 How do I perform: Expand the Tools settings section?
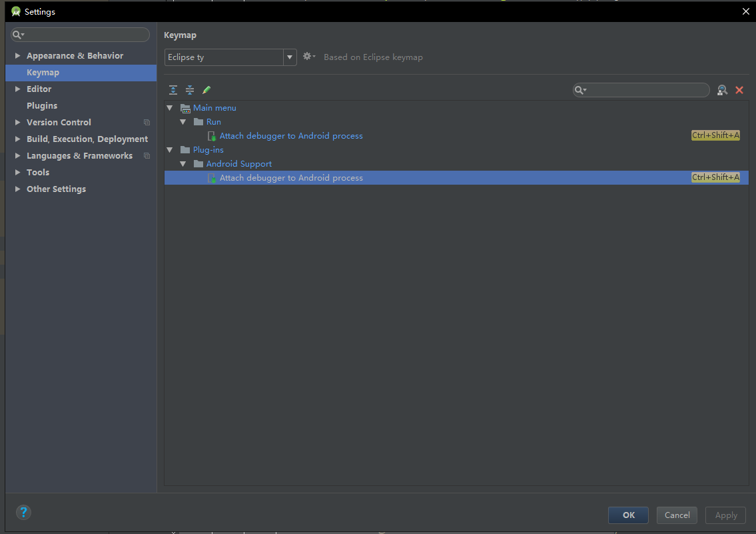tap(17, 173)
